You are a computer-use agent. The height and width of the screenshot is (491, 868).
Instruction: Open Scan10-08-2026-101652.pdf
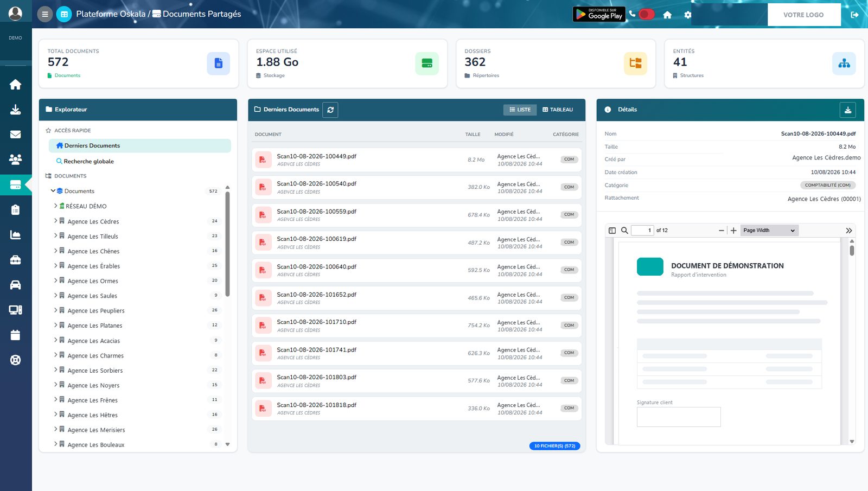click(417, 297)
